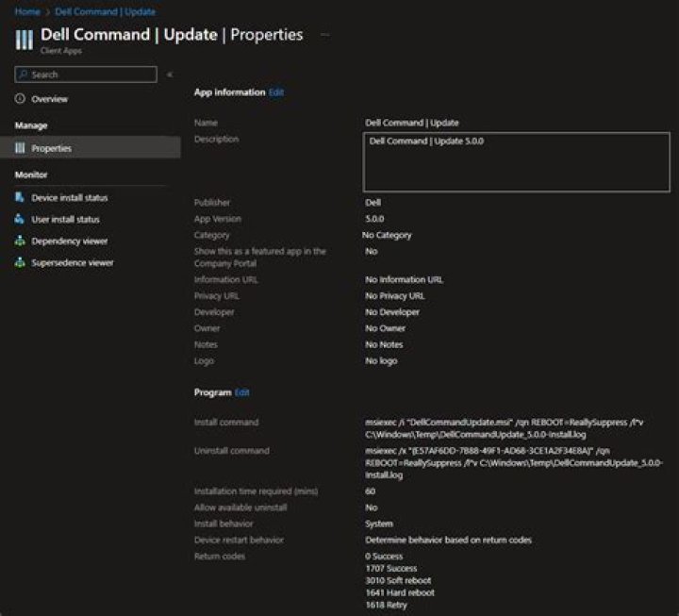Click the No Developer value
This screenshot has height=616, width=679.
(x=392, y=312)
